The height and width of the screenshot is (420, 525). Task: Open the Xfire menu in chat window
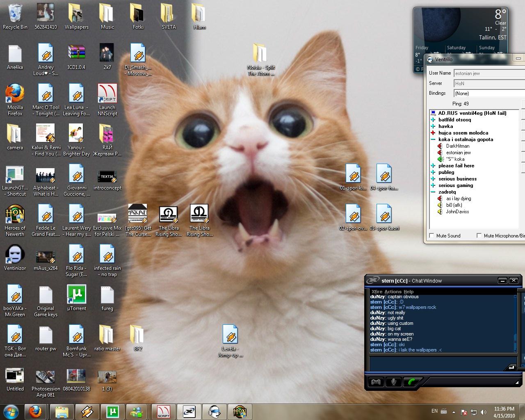[x=377, y=292]
